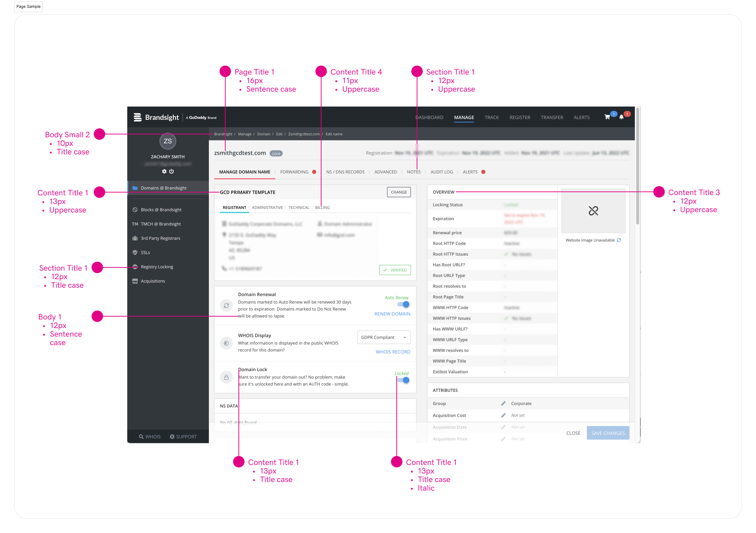Click the Renew Domain link

pyautogui.click(x=392, y=314)
